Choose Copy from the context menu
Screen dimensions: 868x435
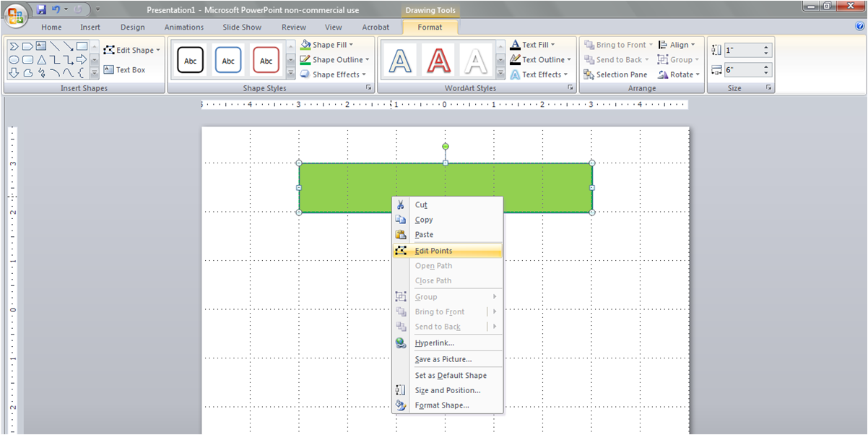447,220
